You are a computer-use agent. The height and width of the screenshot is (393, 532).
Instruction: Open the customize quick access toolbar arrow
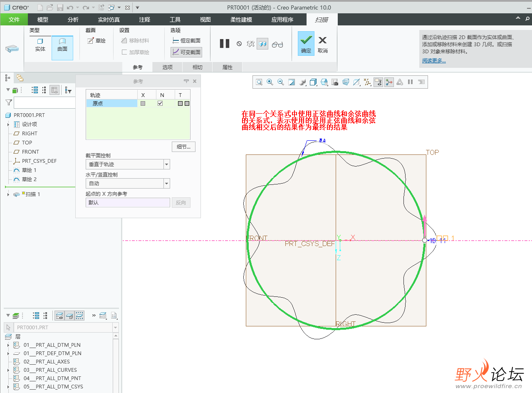(x=138, y=7)
